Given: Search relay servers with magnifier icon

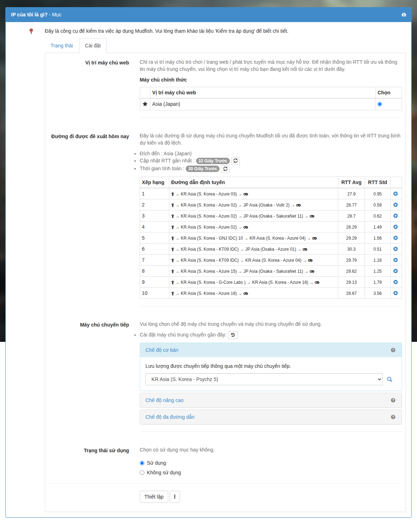Looking at the screenshot, I should pos(390,379).
